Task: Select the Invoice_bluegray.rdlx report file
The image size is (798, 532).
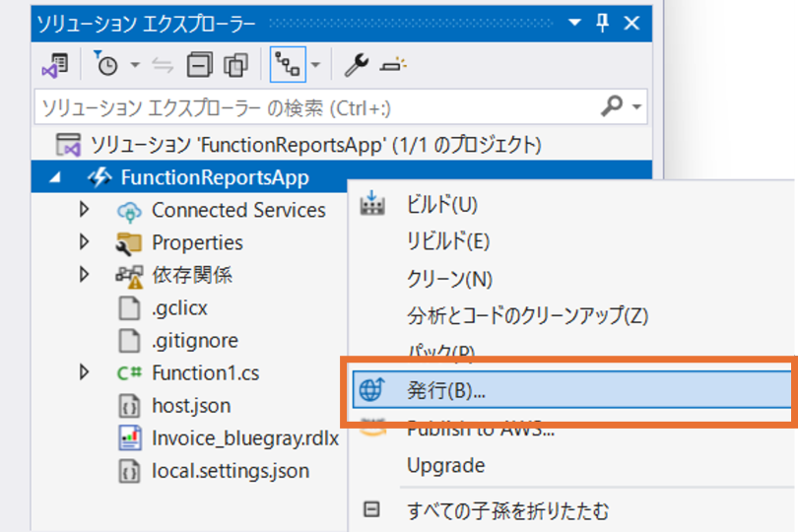Action: [245, 438]
